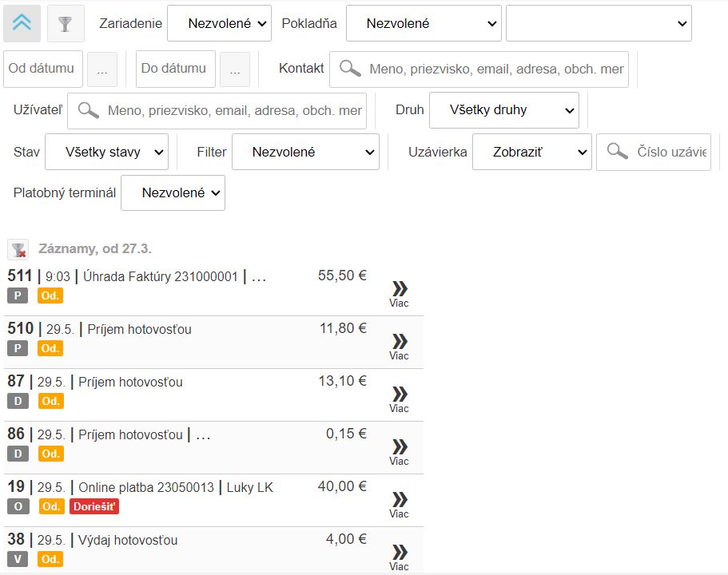Open record 511 via its Viac chevron
Screen dimensions: 728x575
point(400,290)
